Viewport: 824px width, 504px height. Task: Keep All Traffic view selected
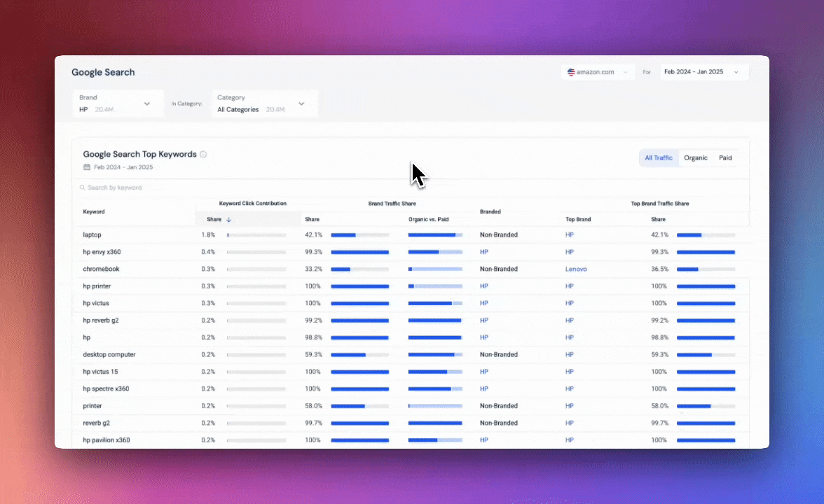pos(658,157)
